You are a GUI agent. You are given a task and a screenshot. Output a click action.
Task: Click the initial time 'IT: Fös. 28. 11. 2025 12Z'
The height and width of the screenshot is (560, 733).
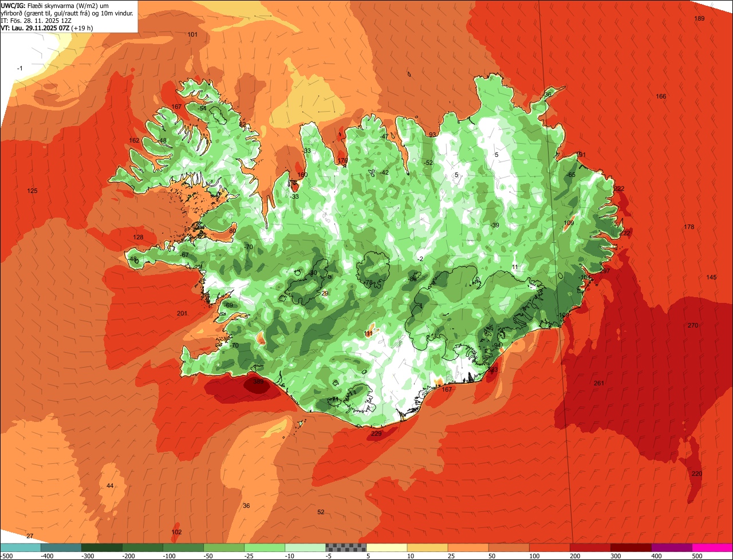pyautogui.click(x=36, y=20)
